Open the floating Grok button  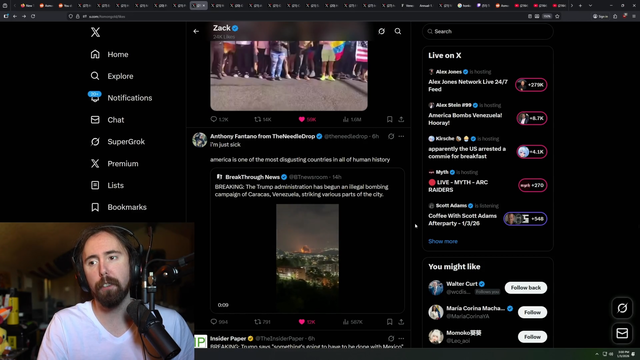[x=622, y=308]
